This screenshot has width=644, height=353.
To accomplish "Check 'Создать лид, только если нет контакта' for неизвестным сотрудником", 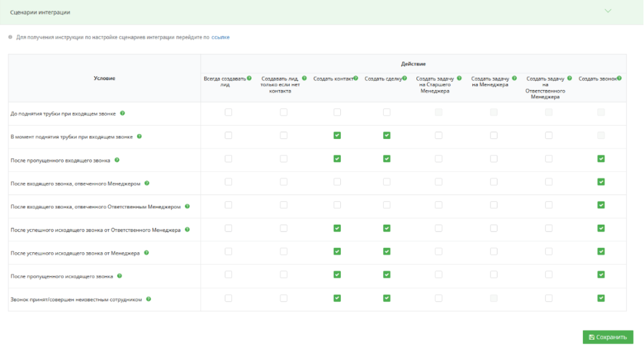I will (284, 298).
